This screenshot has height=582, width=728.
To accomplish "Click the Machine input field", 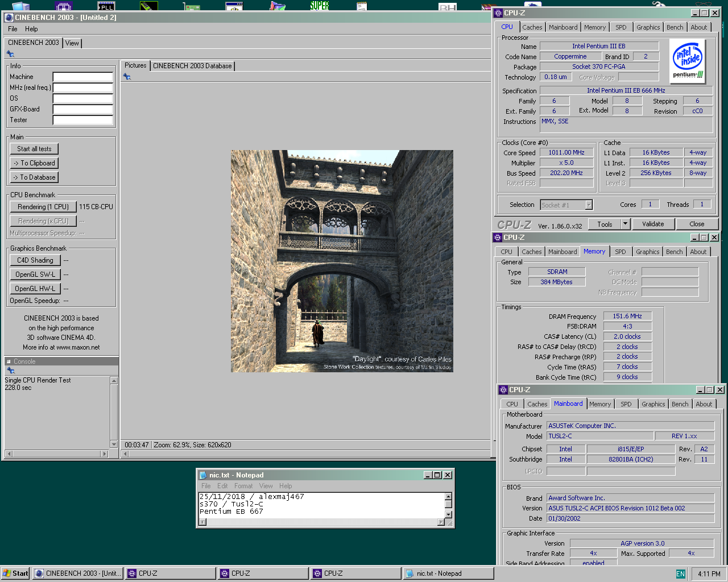I will pos(83,77).
